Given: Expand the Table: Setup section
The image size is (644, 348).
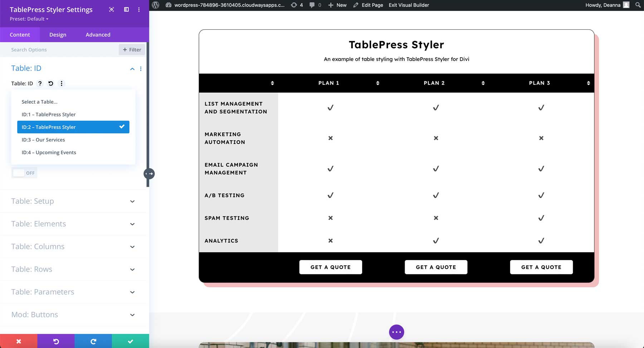Looking at the screenshot, I should (x=73, y=201).
